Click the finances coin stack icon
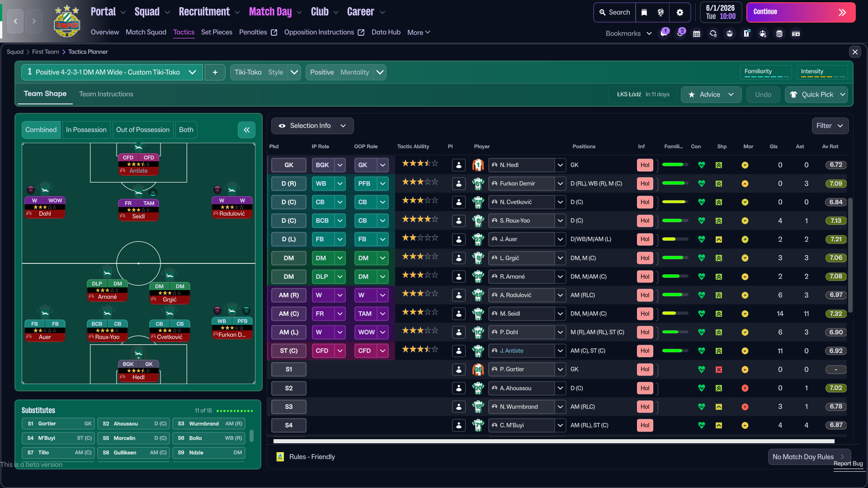Screen dimensions: 868x488 pos(779,33)
